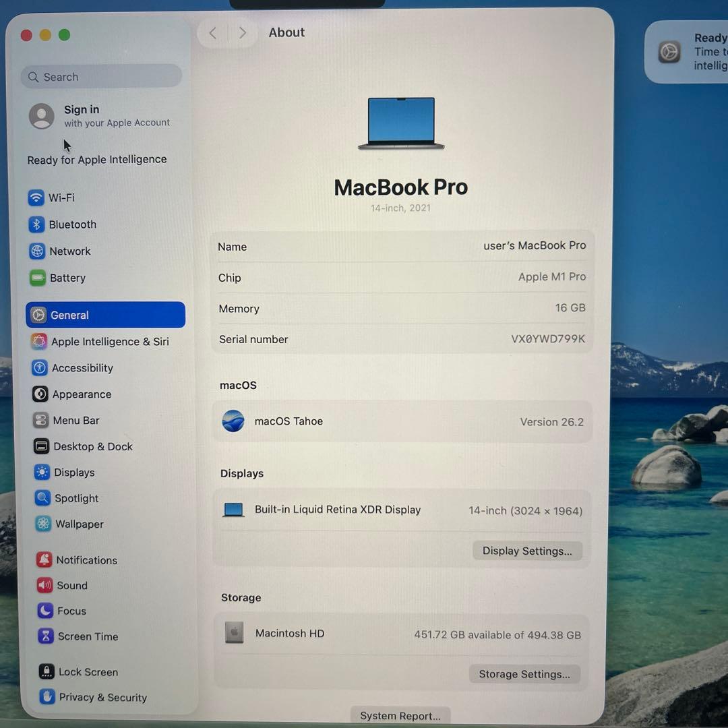The height and width of the screenshot is (728, 728).
Task: Select Apple Intelligence & Siri settings
Action: pos(110,342)
